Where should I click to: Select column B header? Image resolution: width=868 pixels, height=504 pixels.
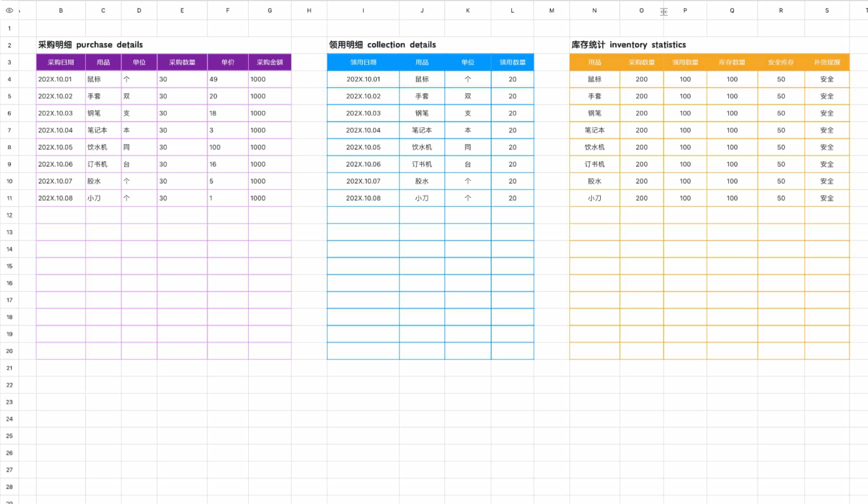point(61,11)
